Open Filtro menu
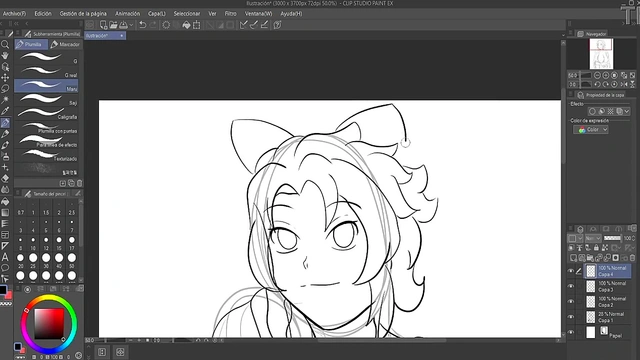Screen dimensions: 640x360 (x=231, y=13)
